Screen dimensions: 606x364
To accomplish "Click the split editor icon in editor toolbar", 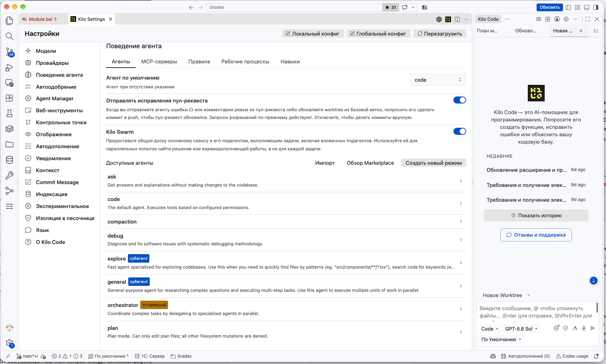I will coord(457,19).
